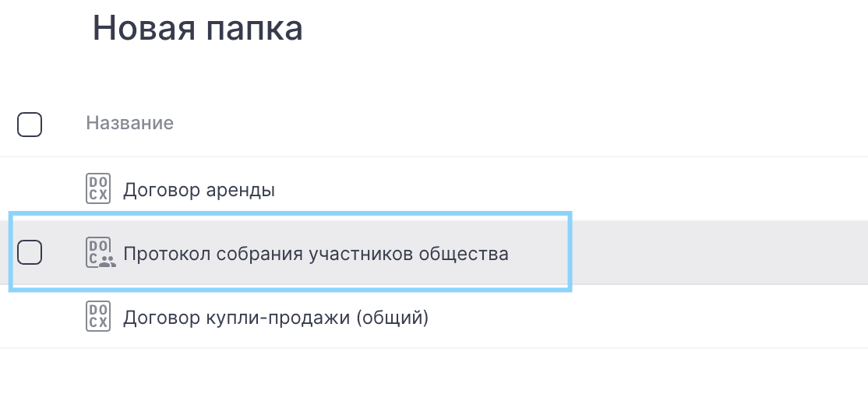Viewport: 868px width, 408px height.
Task: Check the box for Протокол собрания row
Action: point(30,252)
